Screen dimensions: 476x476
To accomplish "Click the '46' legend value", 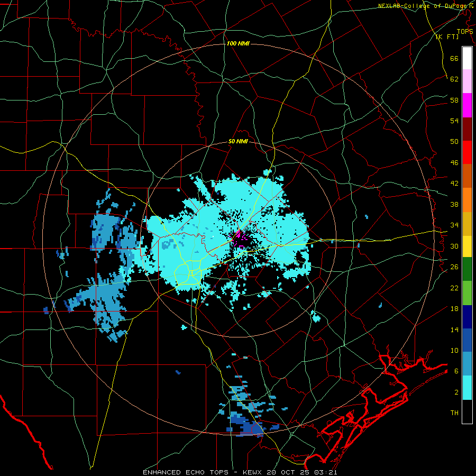I will click(454, 163).
